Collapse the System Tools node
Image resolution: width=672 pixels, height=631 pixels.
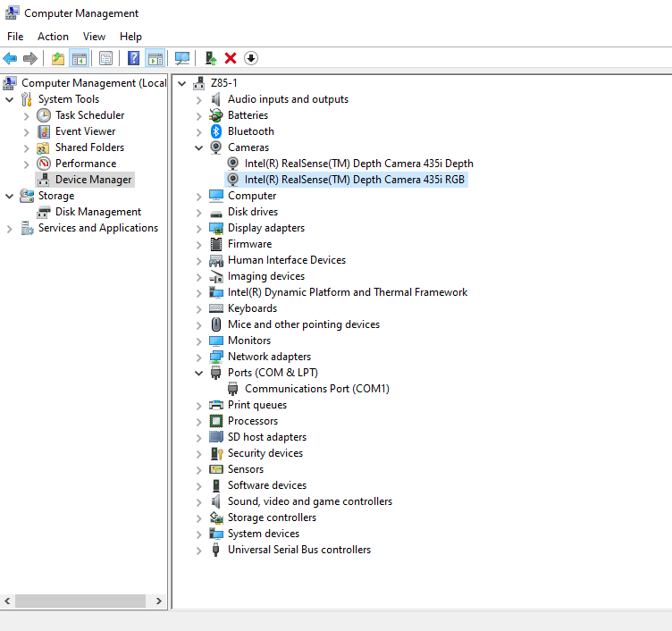pyautogui.click(x=10, y=99)
